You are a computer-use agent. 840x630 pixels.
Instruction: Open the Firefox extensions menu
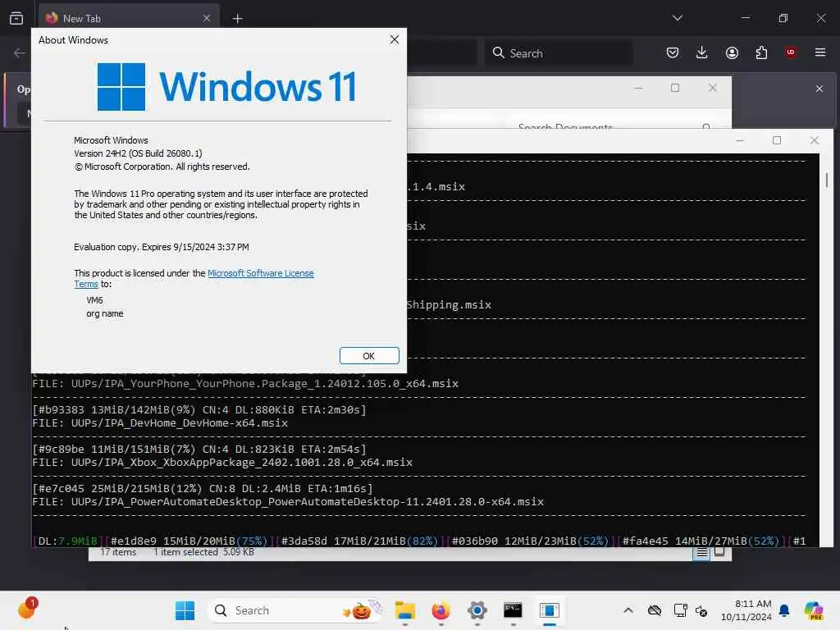[761, 52]
